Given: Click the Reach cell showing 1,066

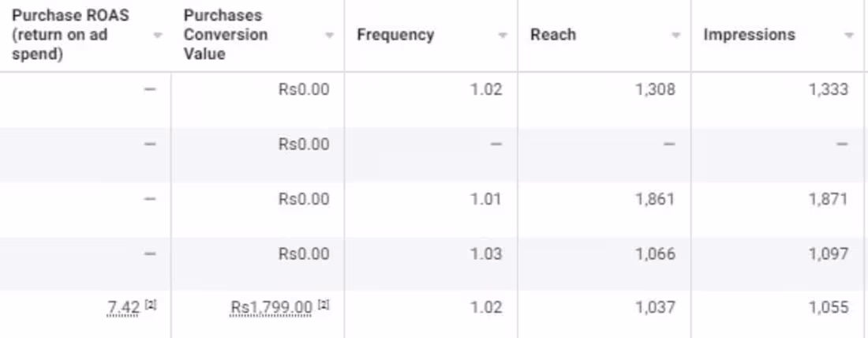Looking at the screenshot, I should 655,253.
